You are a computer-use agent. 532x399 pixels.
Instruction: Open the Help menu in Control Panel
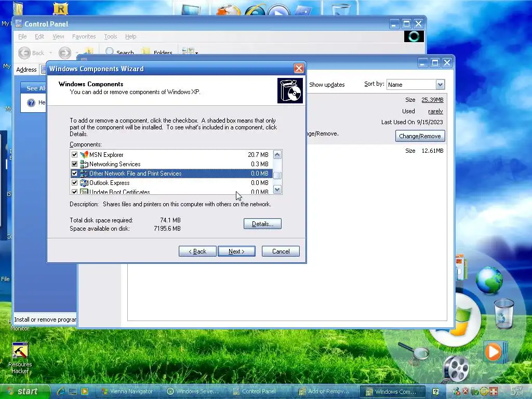click(x=130, y=36)
